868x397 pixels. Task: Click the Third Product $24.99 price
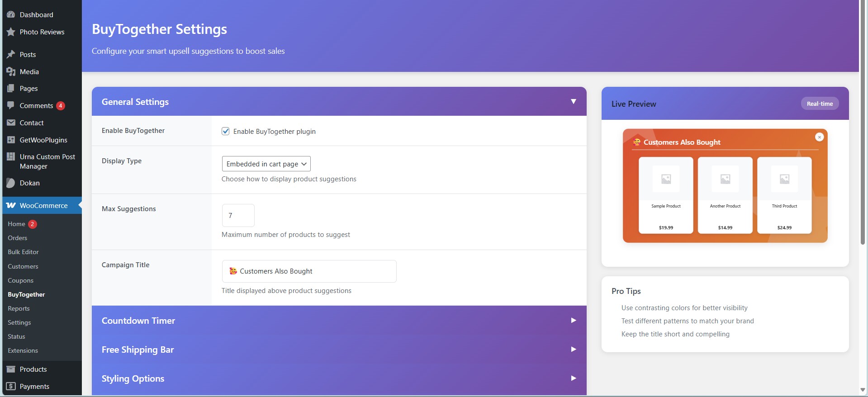[x=784, y=227]
